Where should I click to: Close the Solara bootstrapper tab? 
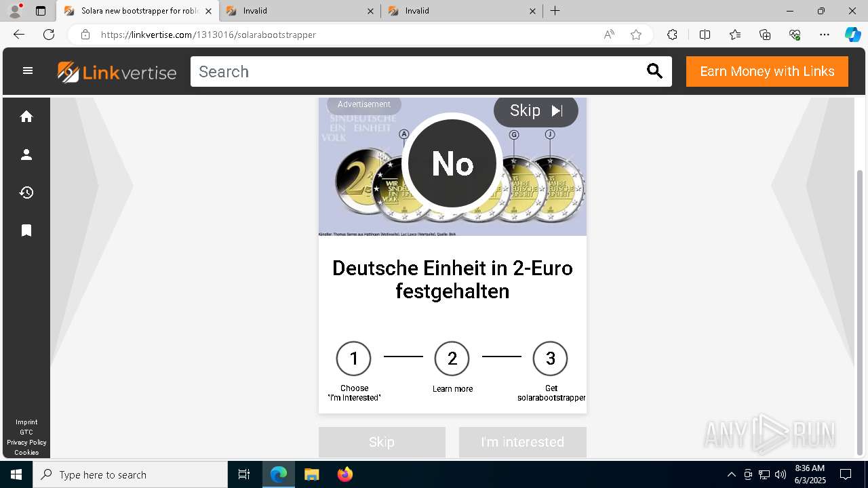tap(208, 11)
